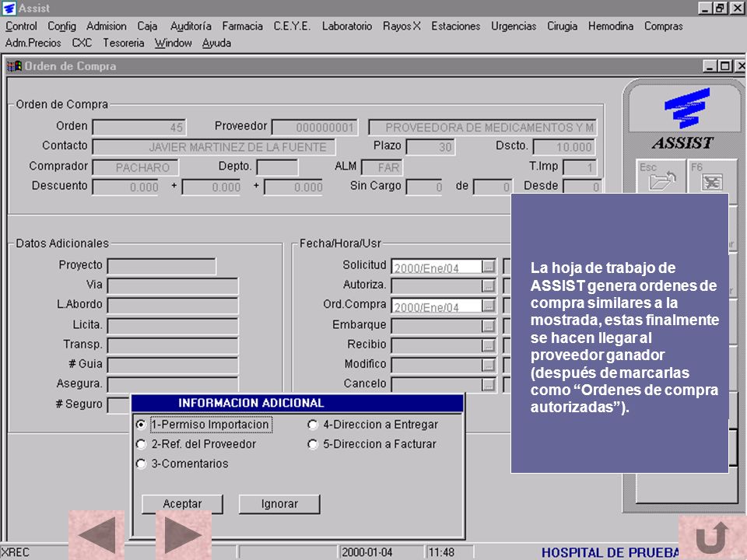Click the Solicitud date field
Screen dimensions: 747x560
pyautogui.click(x=437, y=267)
